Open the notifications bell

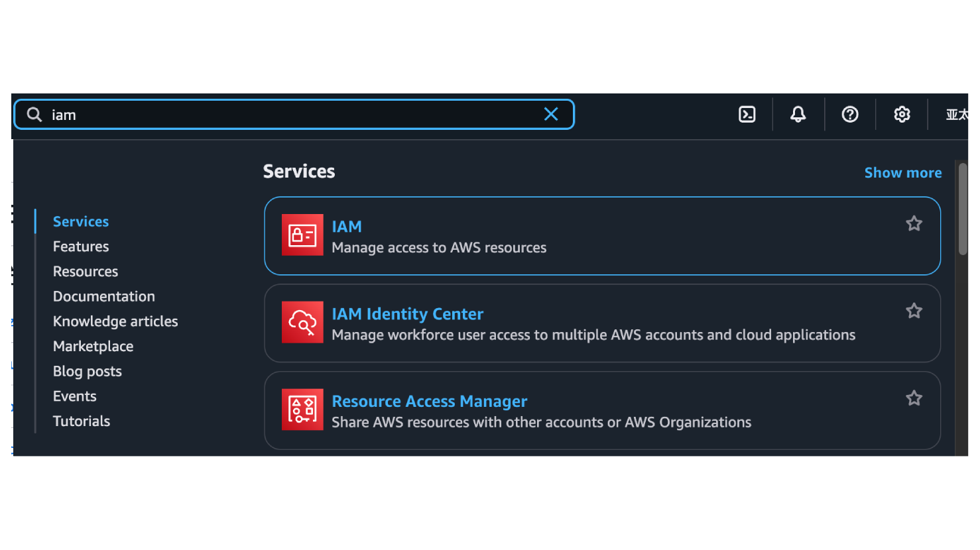pos(798,115)
